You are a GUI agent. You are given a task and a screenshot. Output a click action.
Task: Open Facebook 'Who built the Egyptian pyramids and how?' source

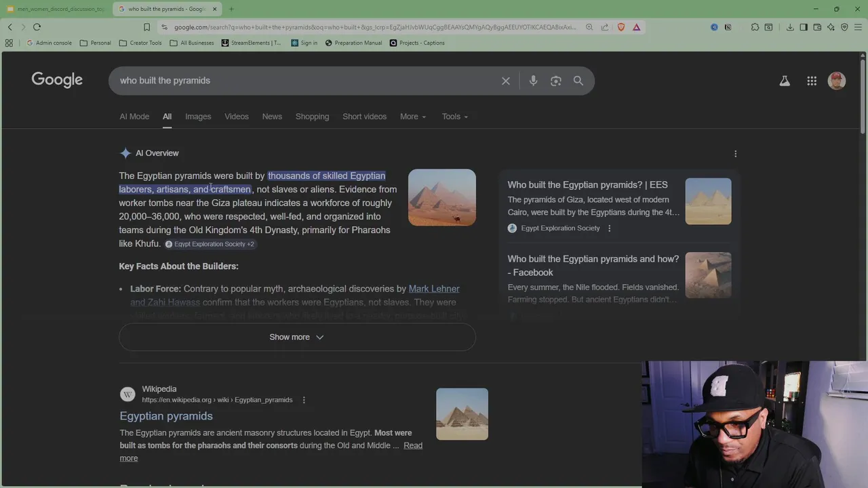click(593, 266)
